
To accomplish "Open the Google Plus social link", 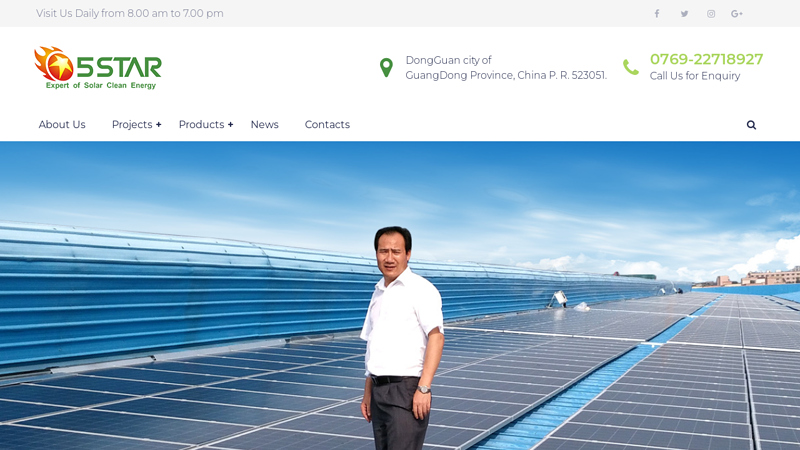I will pyautogui.click(x=736, y=14).
